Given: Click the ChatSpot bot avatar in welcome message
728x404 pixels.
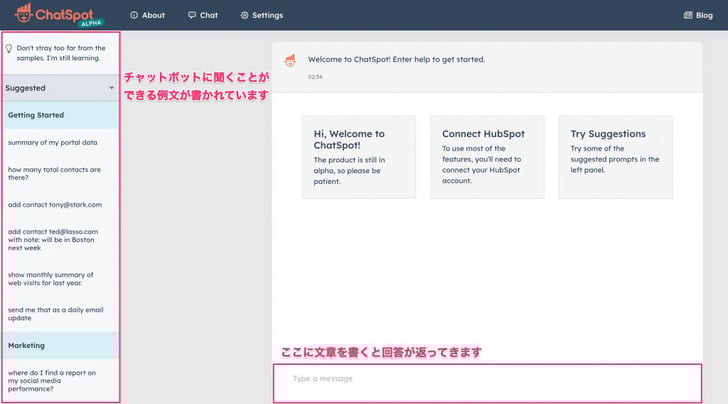Looking at the screenshot, I should [x=290, y=60].
